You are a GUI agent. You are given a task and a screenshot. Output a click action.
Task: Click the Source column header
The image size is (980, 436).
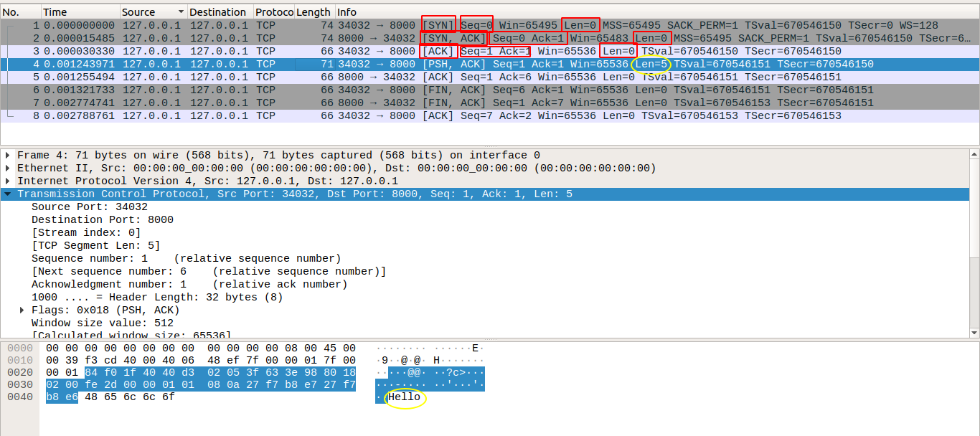tap(154, 12)
